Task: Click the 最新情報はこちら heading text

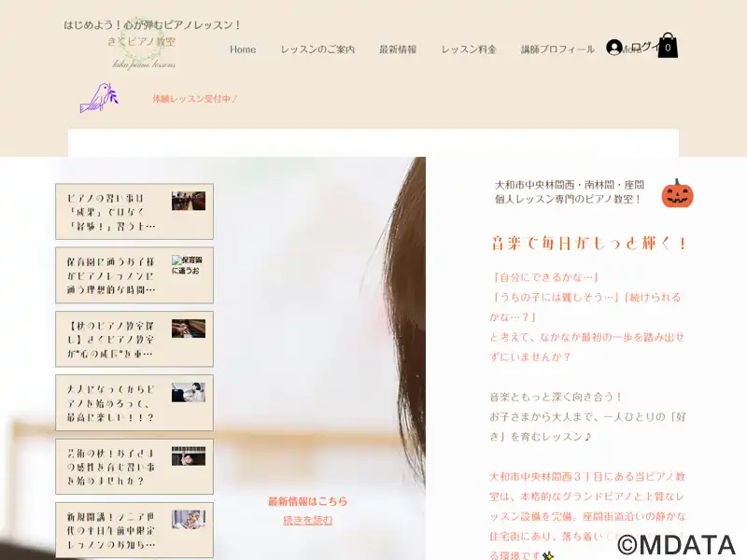Action: [x=308, y=501]
